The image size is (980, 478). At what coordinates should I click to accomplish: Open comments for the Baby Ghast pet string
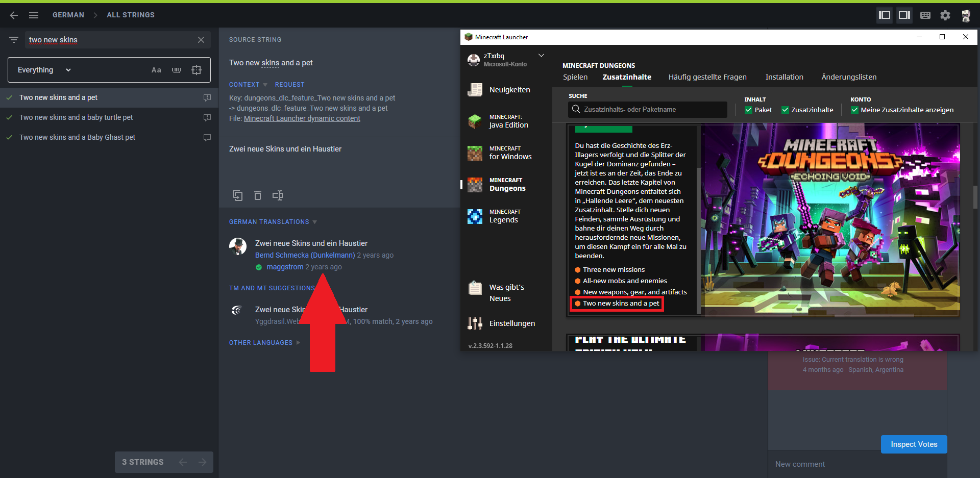click(x=207, y=137)
